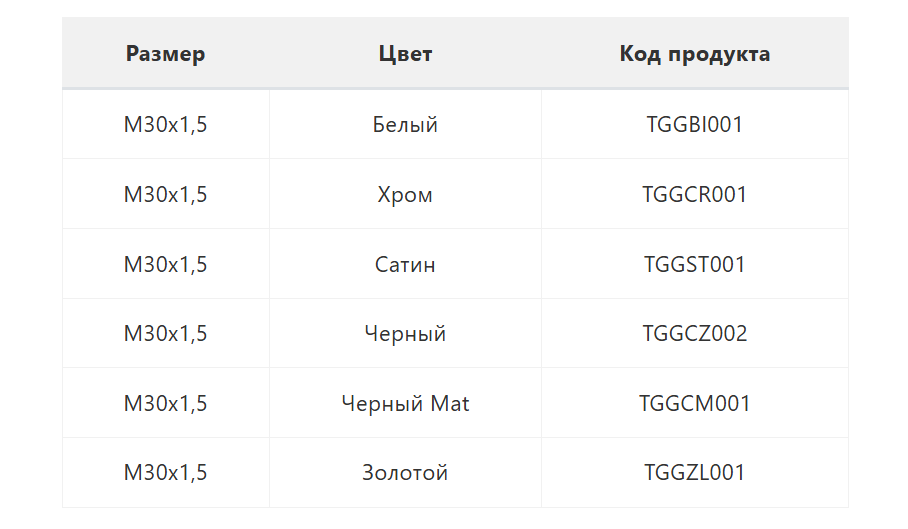Screen dimensions: 908x529
Task: Click the Размер column header
Action: [x=166, y=54]
